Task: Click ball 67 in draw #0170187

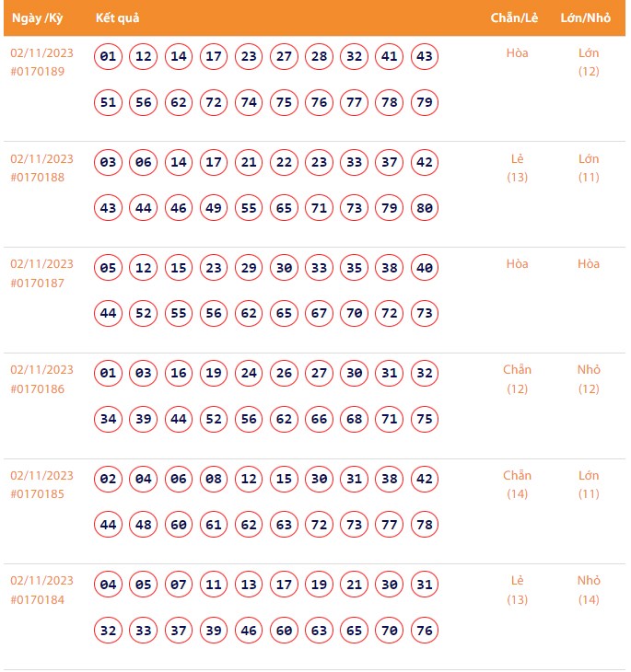Action: [x=319, y=314]
